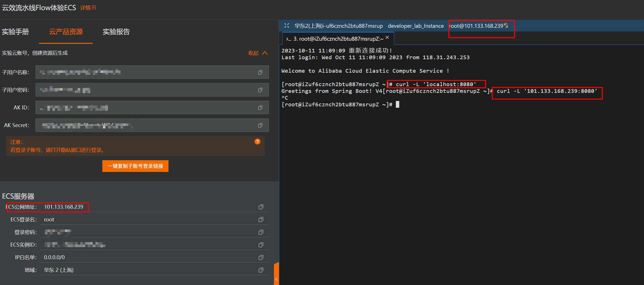Copy the ECS实例ID value

point(261,245)
